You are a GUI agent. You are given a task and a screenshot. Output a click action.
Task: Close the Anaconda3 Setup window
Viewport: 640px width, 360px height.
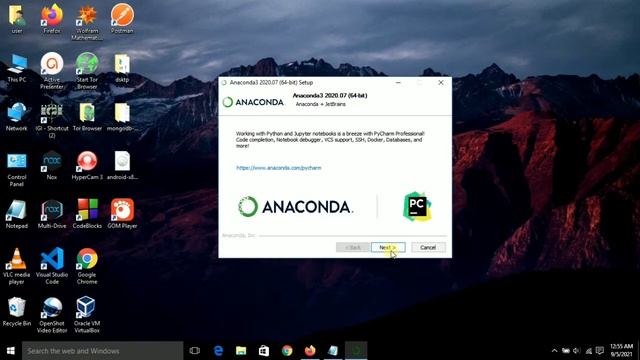(441, 82)
